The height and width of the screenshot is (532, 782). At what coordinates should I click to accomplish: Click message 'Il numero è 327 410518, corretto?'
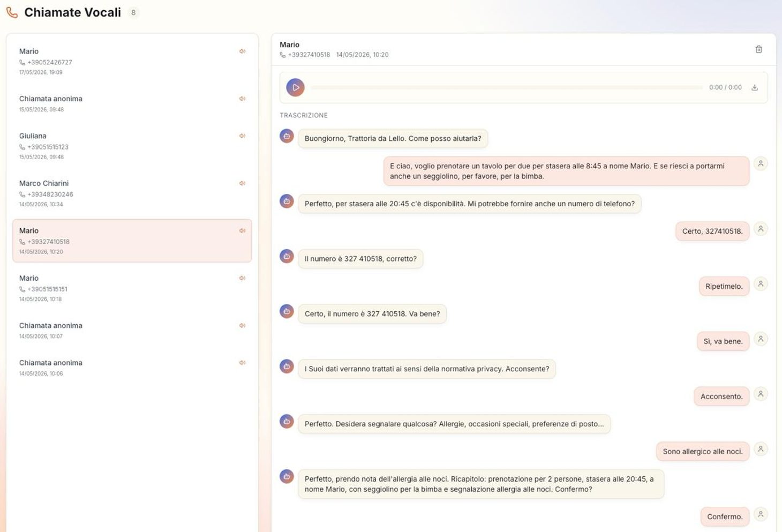pyautogui.click(x=360, y=259)
